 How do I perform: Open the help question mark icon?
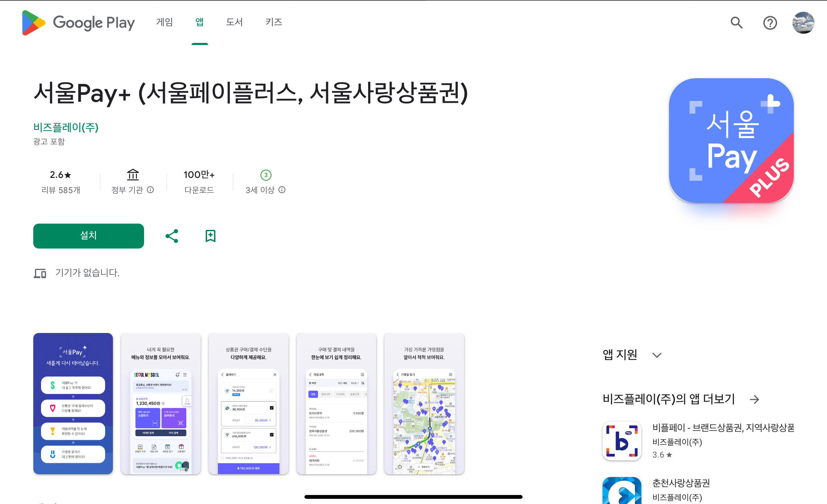(x=770, y=23)
